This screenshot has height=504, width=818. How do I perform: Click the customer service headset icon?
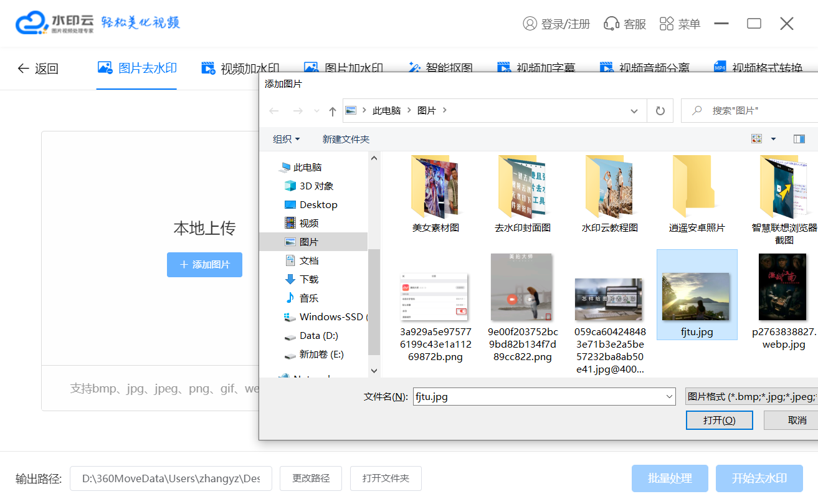click(611, 24)
